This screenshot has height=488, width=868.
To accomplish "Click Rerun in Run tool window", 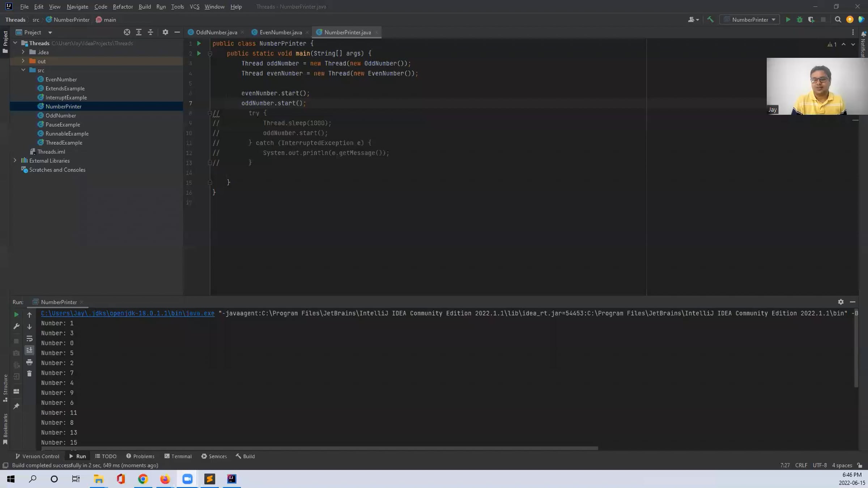I will click(16, 315).
